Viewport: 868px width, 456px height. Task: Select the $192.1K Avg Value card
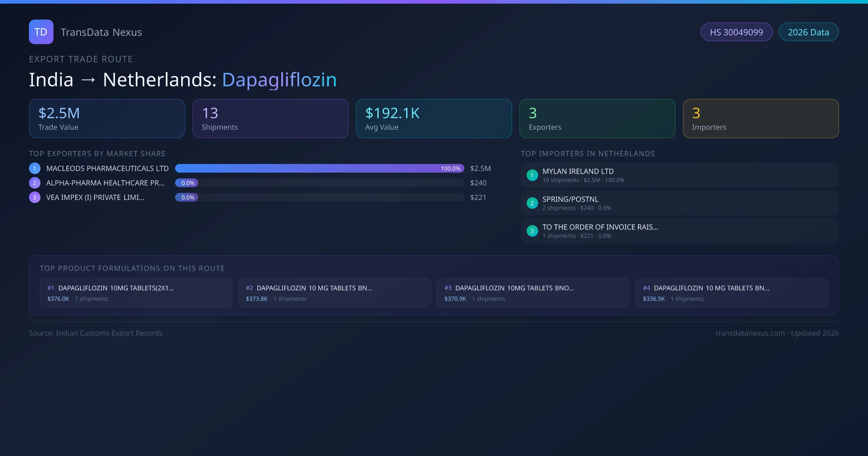pos(434,118)
